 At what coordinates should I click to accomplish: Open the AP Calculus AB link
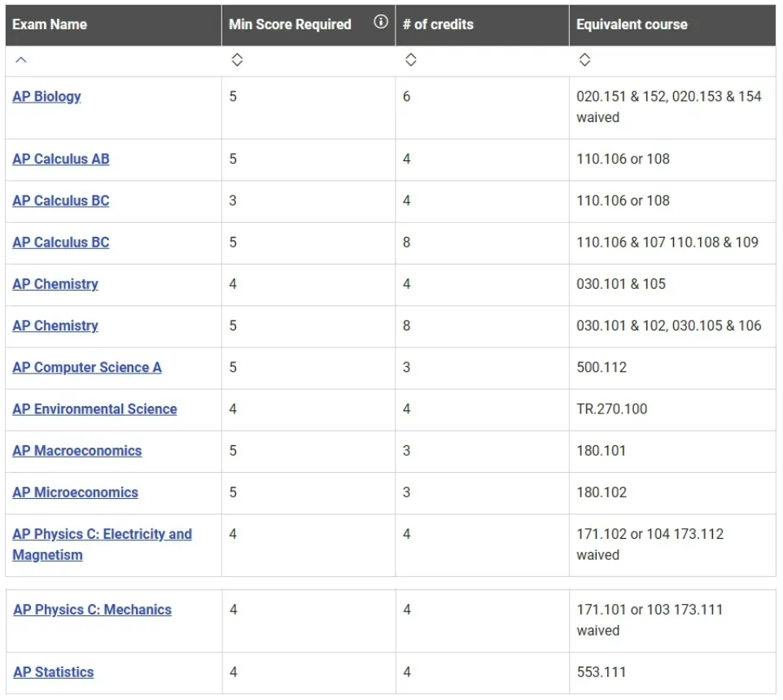click(60, 159)
